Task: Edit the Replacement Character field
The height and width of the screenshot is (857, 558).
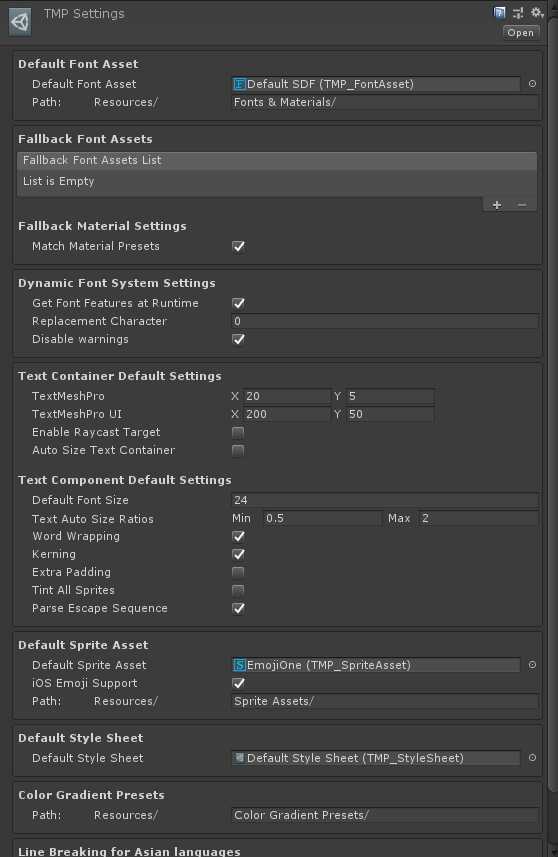Action: coord(385,321)
